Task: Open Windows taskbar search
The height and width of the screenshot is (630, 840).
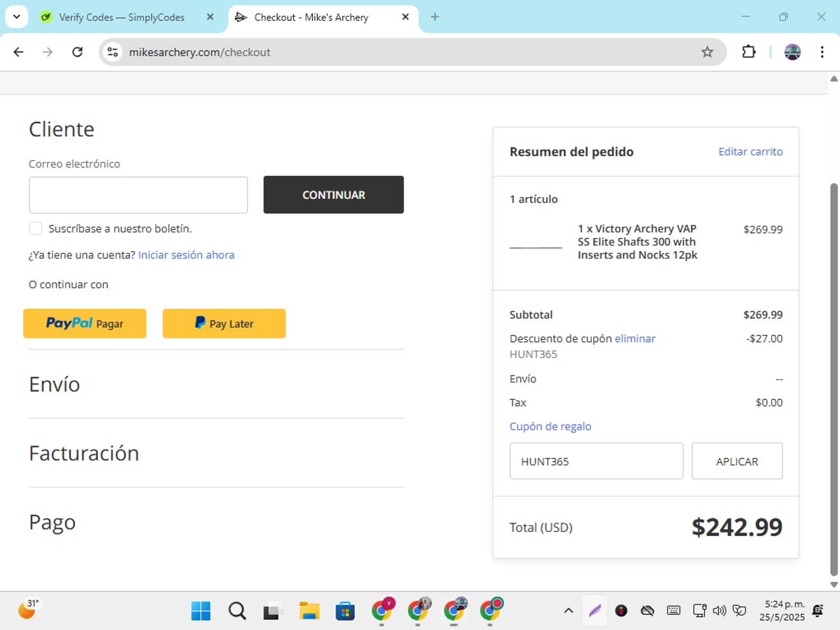Action: tap(237, 610)
